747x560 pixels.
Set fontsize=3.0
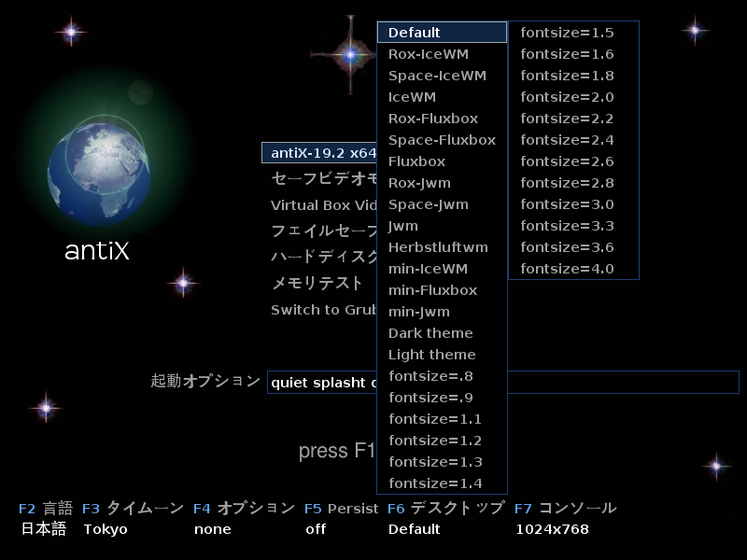tap(573, 203)
